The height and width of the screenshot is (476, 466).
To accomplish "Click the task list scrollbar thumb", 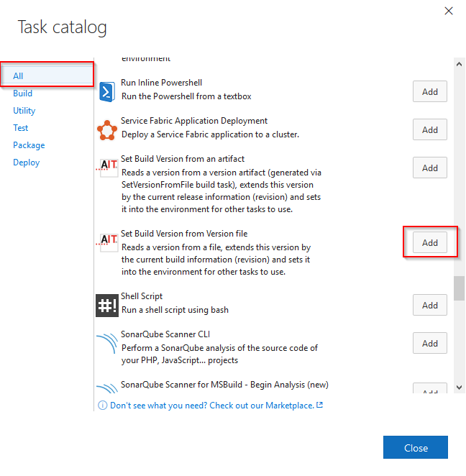I will [459, 288].
